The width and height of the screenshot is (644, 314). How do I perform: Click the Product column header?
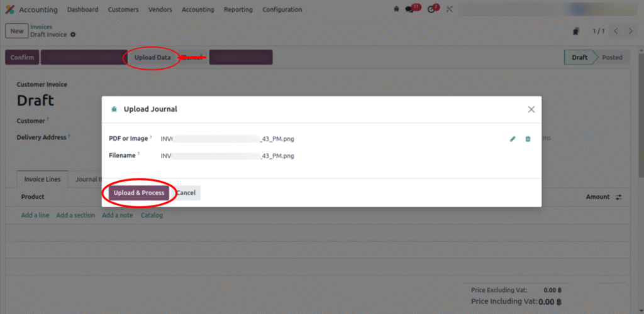point(33,197)
